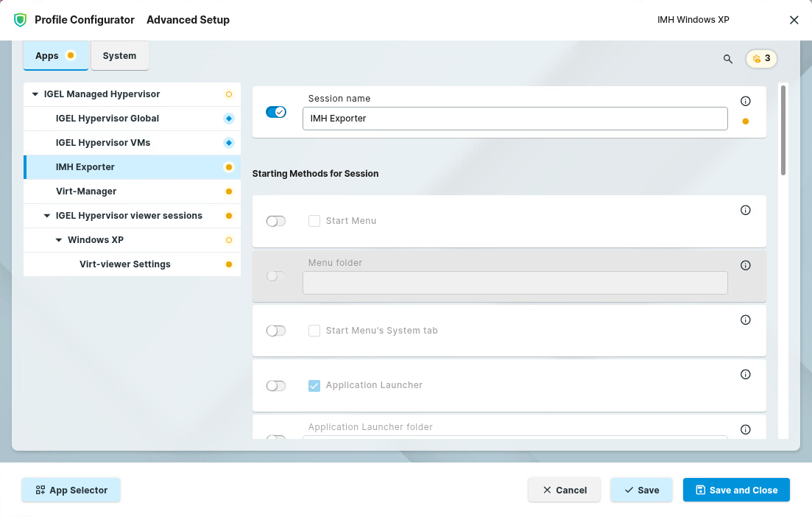Click the vertical scrollbar of settings panel

click(783, 131)
